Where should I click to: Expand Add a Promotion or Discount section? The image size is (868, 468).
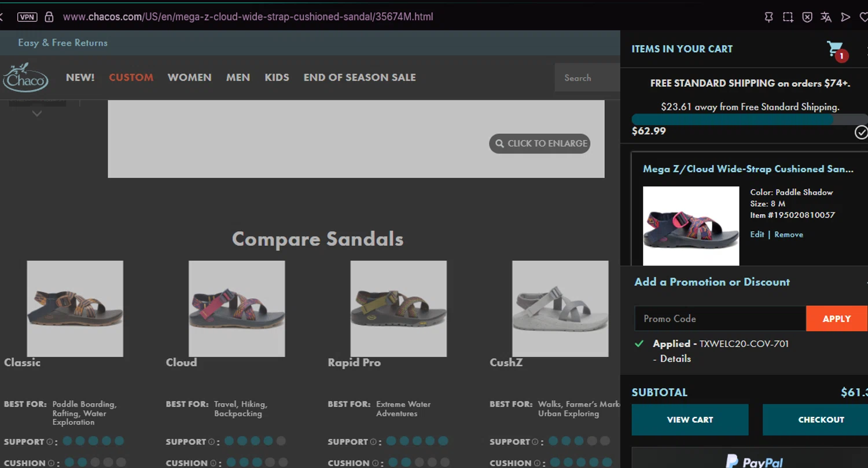(x=712, y=282)
